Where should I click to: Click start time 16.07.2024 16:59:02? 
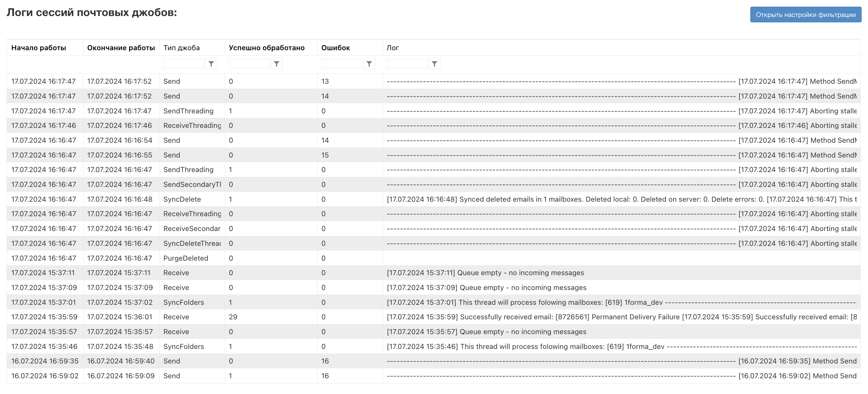point(45,376)
